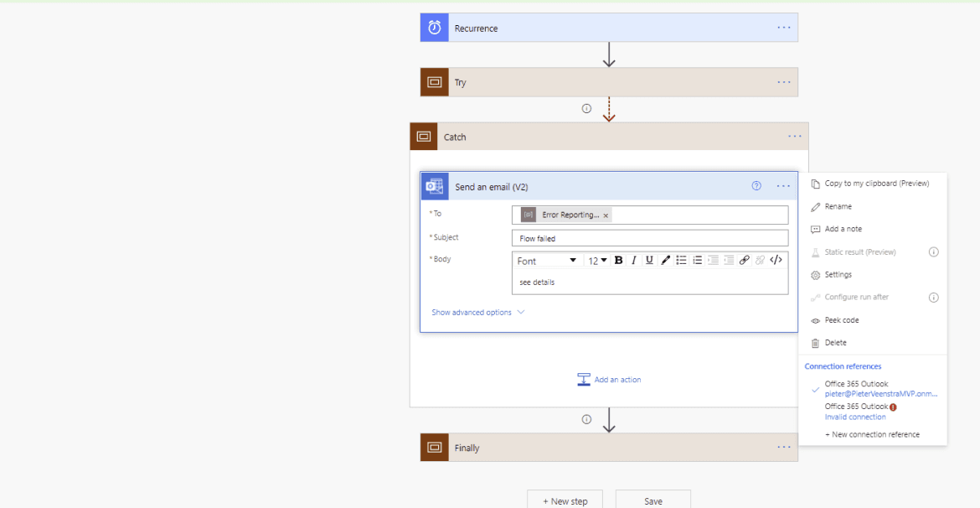The image size is (980, 508).
Task: Click ellipsis on Send an email action
Action: (x=783, y=186)
